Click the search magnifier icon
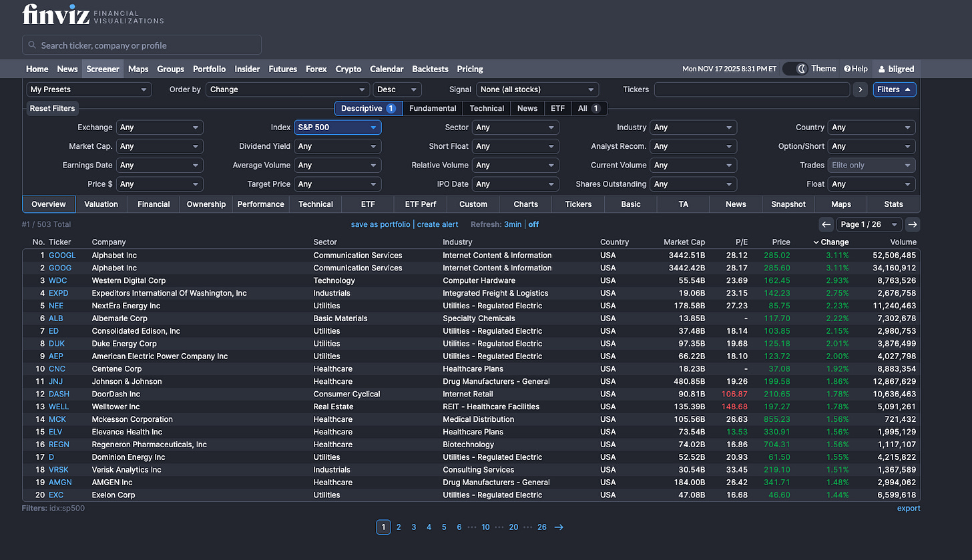Screen dimensions: 972x560 click(x=32, y=45)
